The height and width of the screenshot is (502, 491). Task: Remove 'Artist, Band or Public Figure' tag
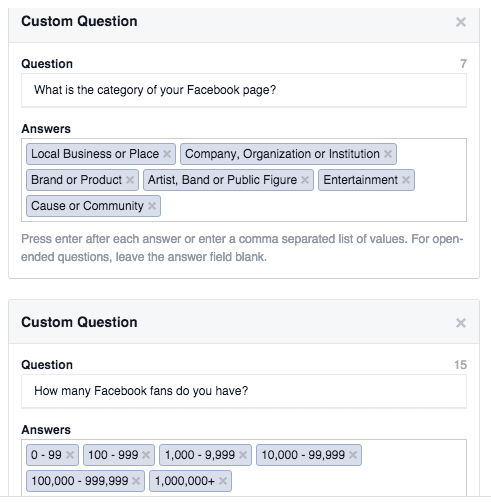(x=305, y=180)
